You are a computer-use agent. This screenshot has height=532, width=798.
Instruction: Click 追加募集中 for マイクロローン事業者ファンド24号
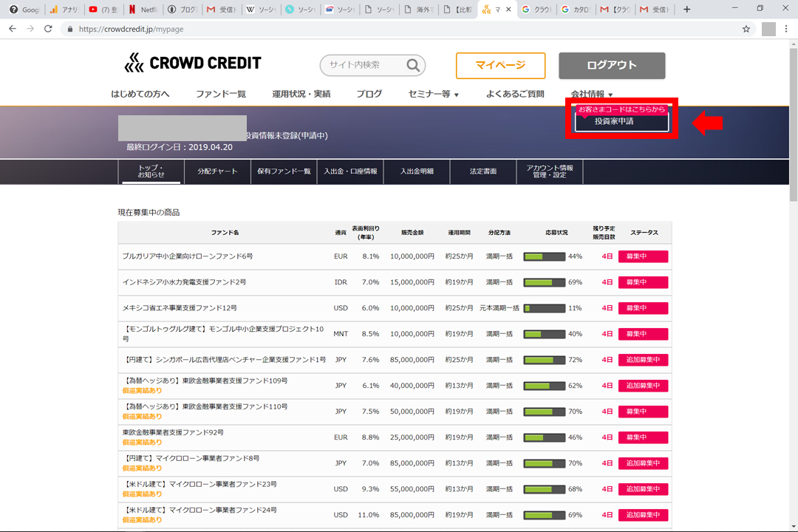[x=643, y=515]
